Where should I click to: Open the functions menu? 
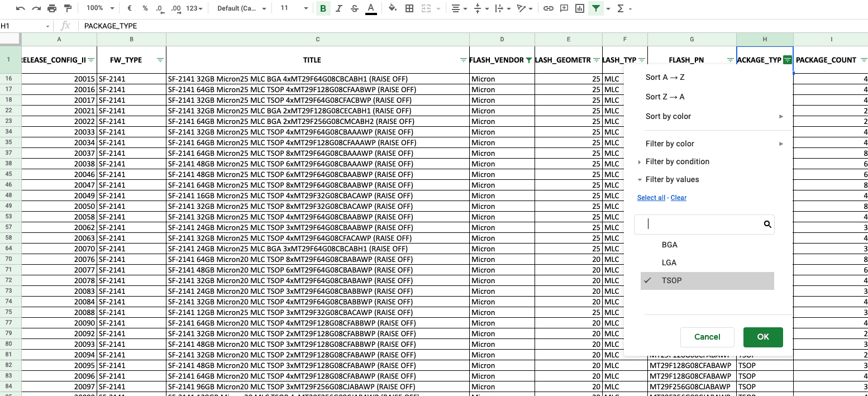point(621,8)
